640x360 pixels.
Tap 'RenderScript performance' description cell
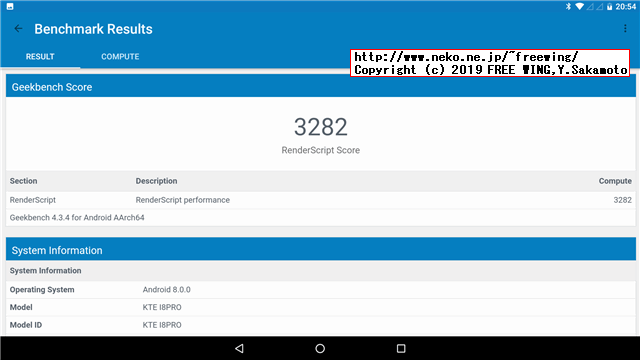183,200
